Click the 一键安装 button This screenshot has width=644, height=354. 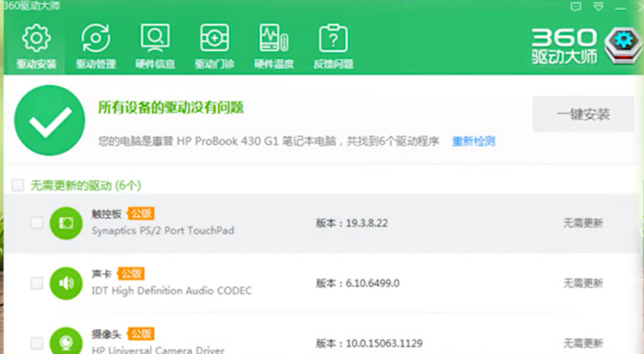tap(583, 114)
